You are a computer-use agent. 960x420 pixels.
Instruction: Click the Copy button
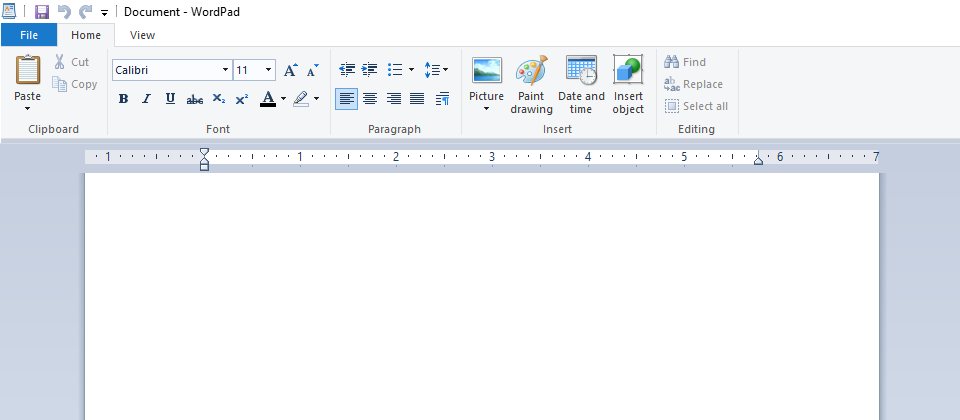tap(75, 84)
